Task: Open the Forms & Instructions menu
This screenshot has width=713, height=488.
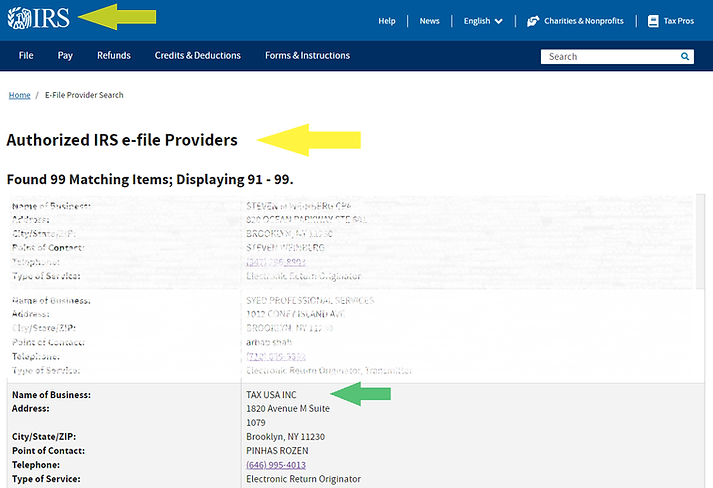Action: pyautogui.click(x=307, y=55)
